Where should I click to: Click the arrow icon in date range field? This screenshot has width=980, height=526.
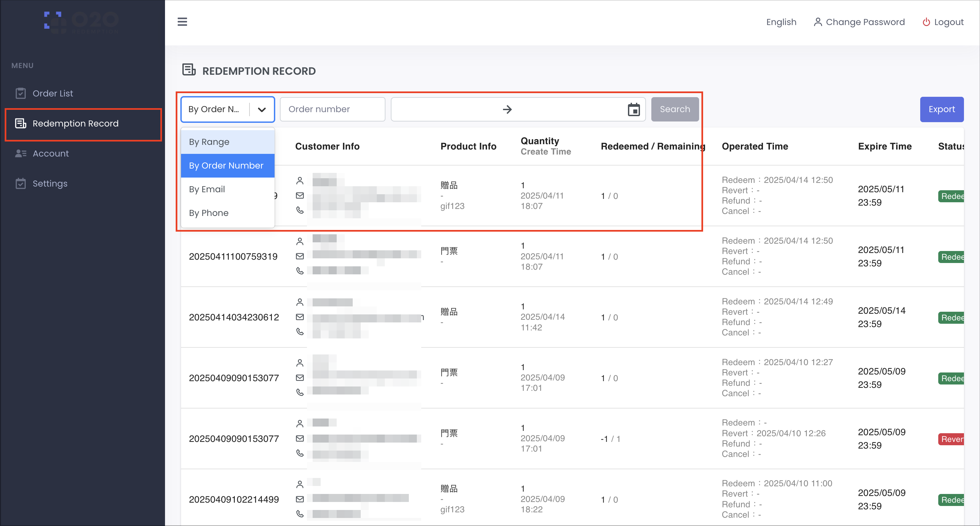click(x=507, y=109)
